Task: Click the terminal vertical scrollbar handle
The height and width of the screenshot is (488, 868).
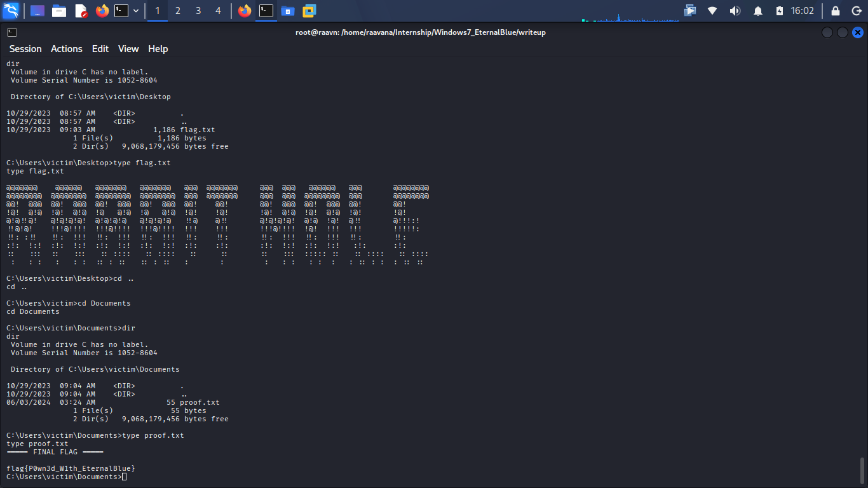Action: pyautogui.click(x=862, y=471)
